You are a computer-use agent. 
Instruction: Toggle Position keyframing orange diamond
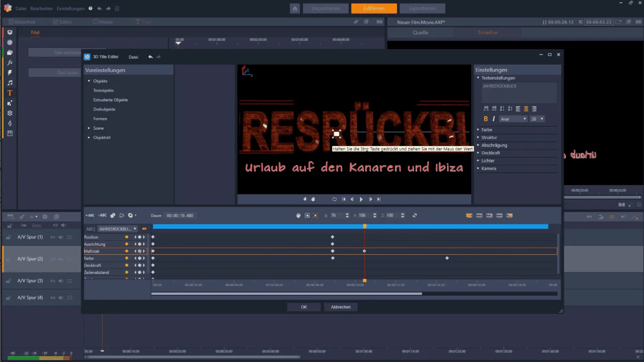click(x=126, y=237)
